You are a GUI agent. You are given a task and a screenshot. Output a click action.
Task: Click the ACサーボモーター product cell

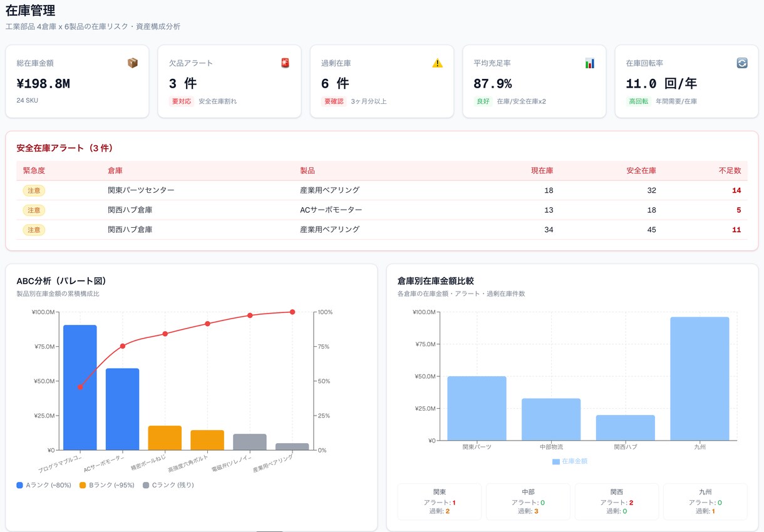331,210
